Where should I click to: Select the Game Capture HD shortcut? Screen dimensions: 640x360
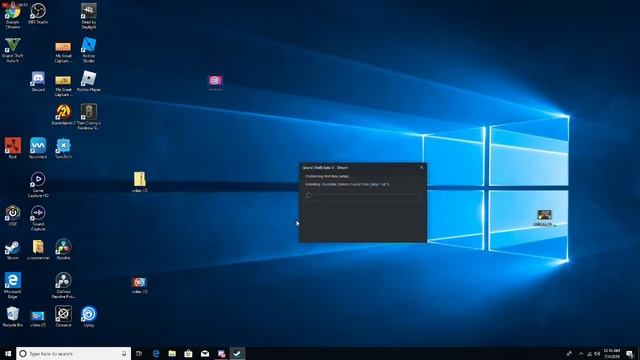click(38, 184)
